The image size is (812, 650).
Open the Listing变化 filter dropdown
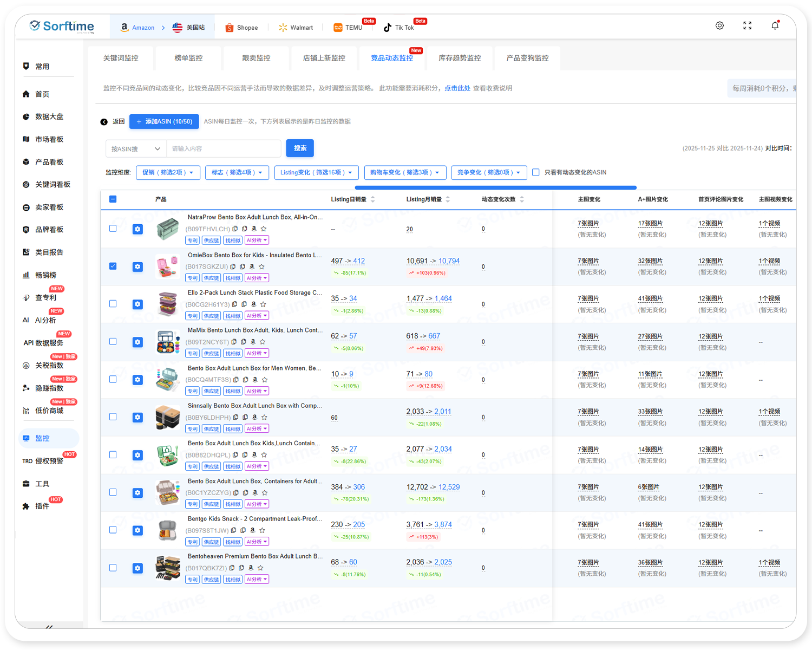[316, 173]
